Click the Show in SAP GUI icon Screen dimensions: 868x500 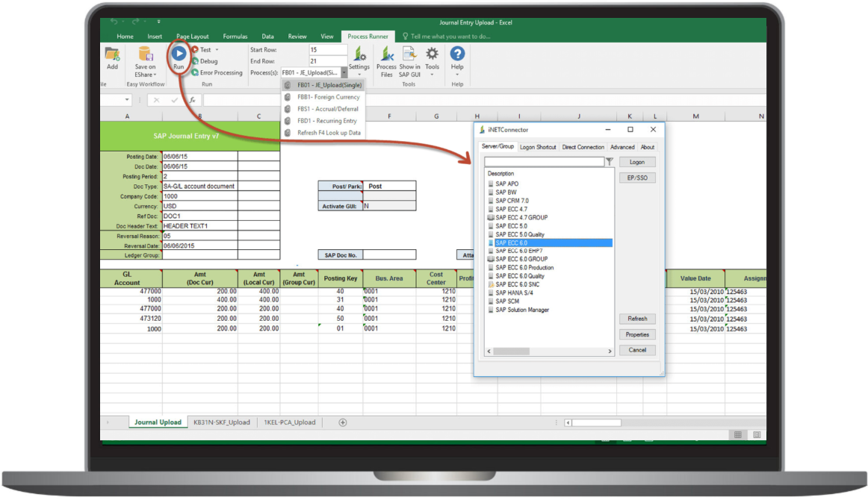pos(409,54)
